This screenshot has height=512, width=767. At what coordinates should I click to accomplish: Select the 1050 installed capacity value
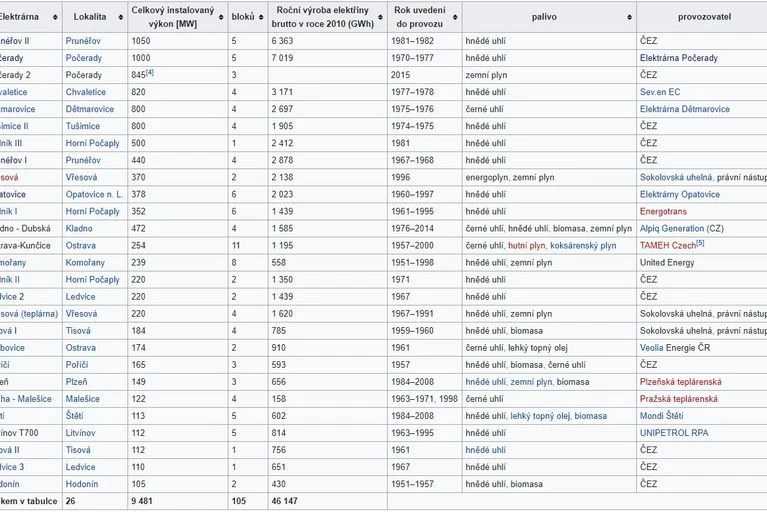pyautogui.click(x=141, y=41)
